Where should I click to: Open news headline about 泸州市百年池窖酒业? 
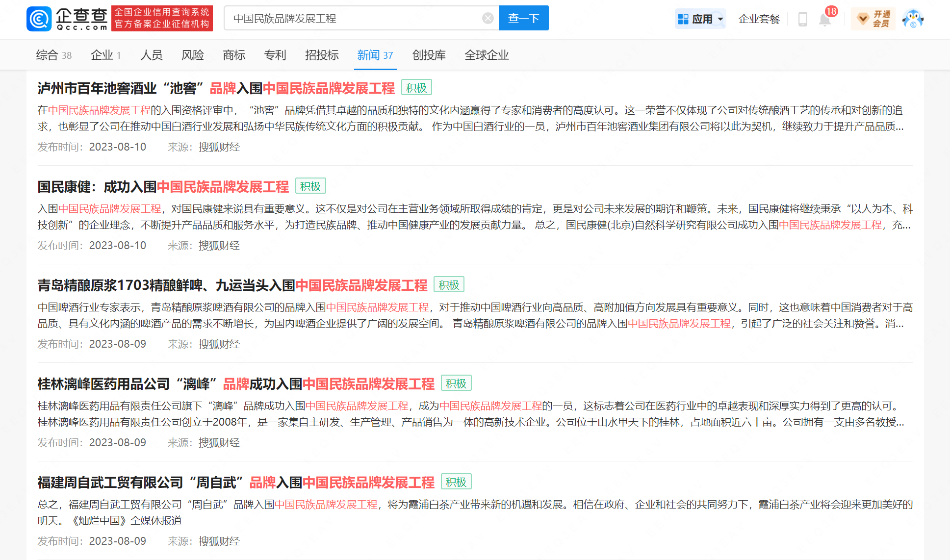[216, 88]
